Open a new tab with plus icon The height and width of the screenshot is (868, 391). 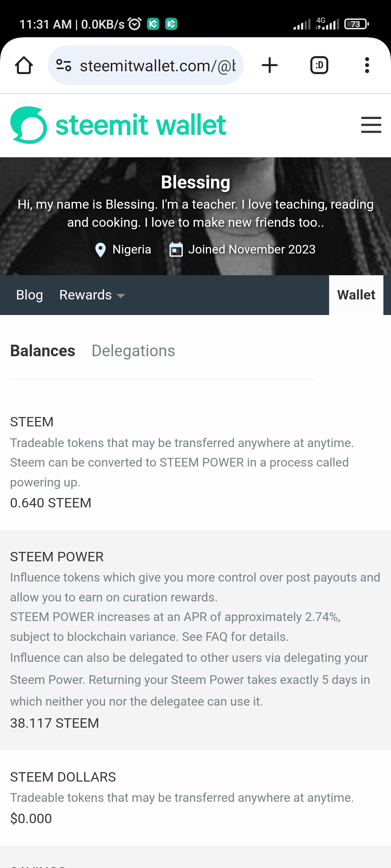click(270, 65)
